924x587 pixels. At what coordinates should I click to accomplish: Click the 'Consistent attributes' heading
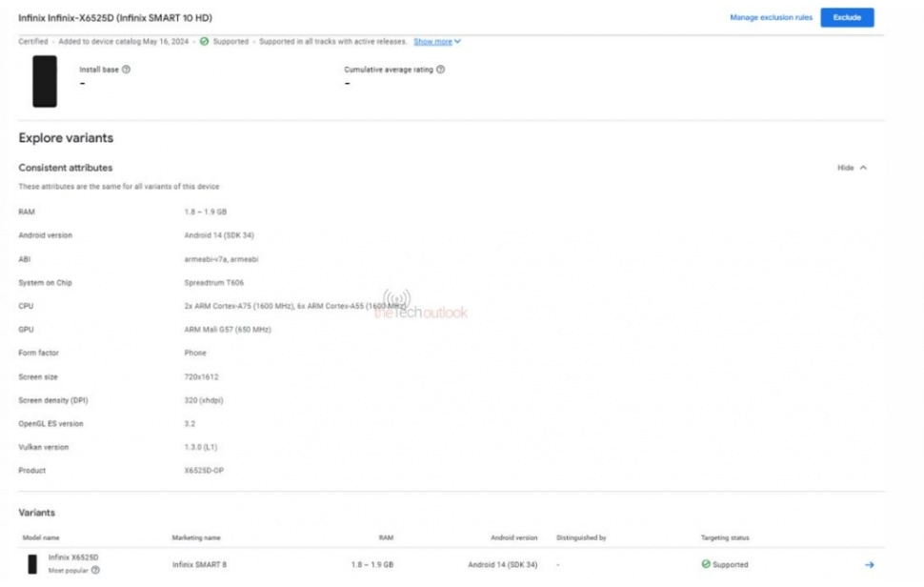tap(66, 168)
